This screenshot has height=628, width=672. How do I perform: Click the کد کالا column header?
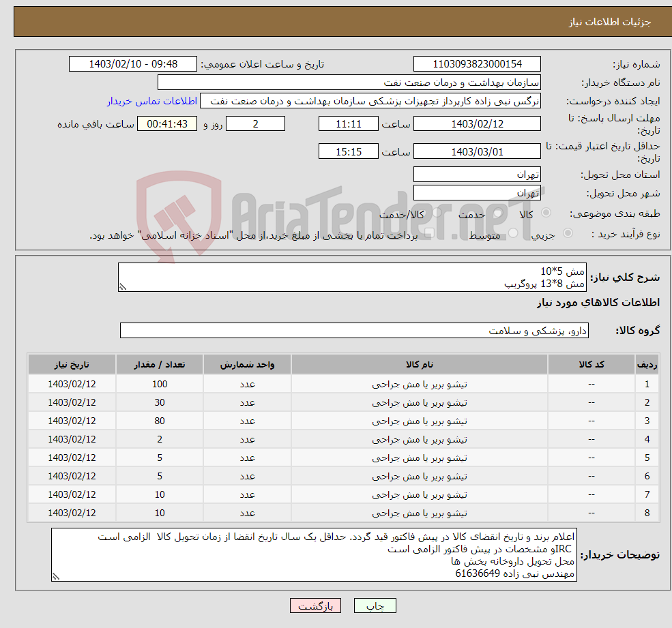coord(591,364)
